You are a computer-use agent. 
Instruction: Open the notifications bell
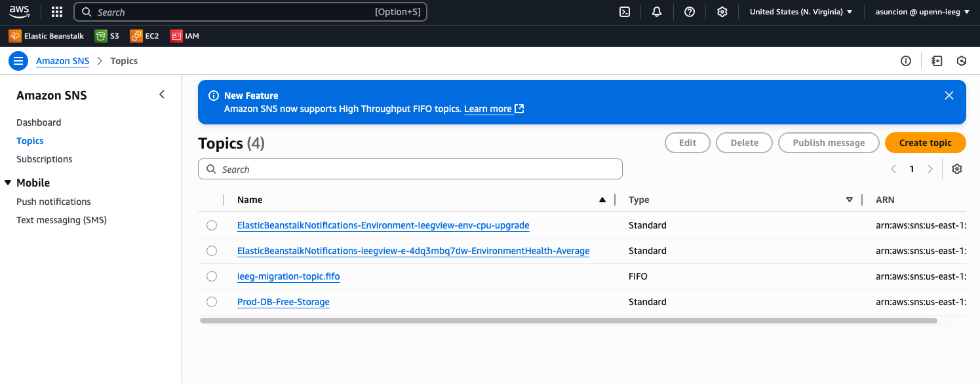pyautogui.click(x=657, y=12)
